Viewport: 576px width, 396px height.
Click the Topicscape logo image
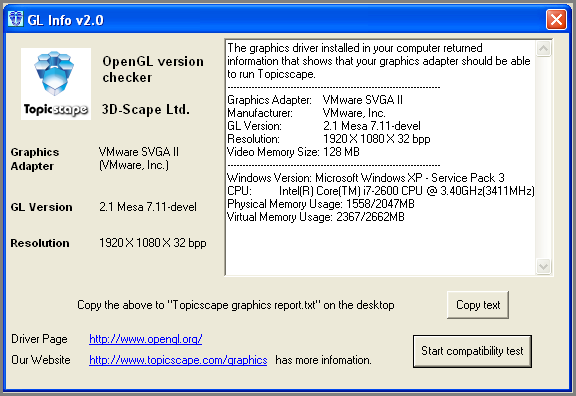(56, 84)
